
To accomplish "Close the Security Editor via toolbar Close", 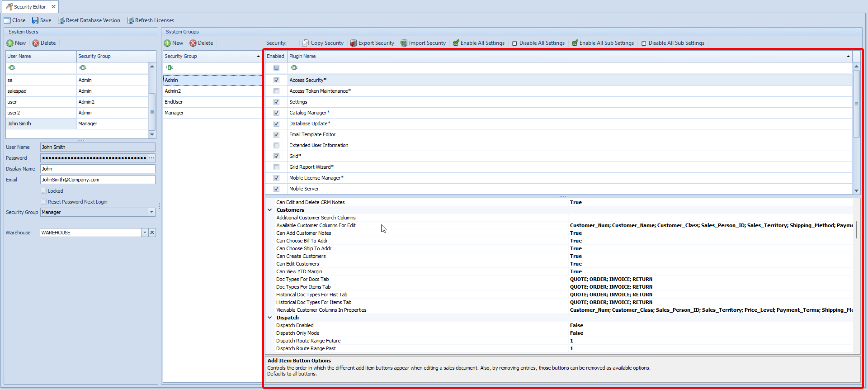I will coord(14,20).
